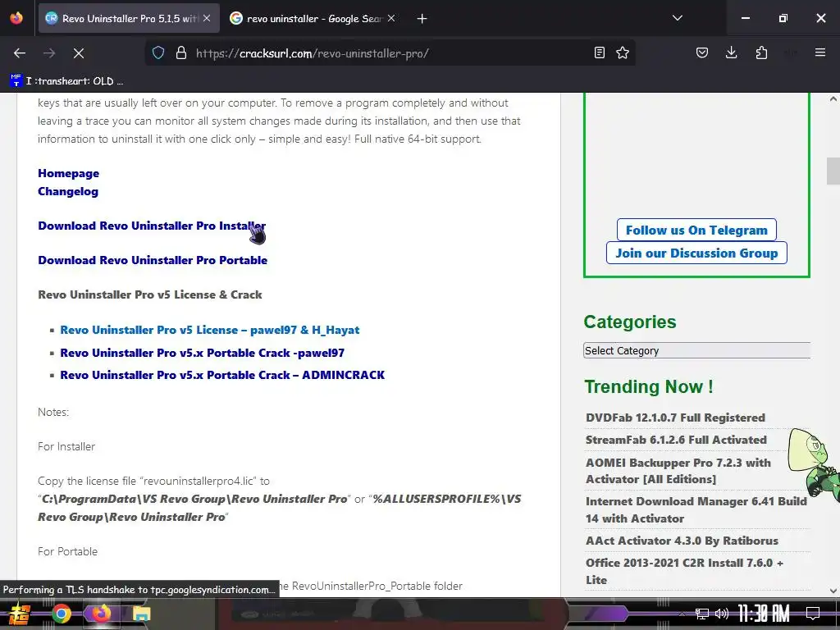
Task: Open the notification center icon
Action: pos(813,614)
